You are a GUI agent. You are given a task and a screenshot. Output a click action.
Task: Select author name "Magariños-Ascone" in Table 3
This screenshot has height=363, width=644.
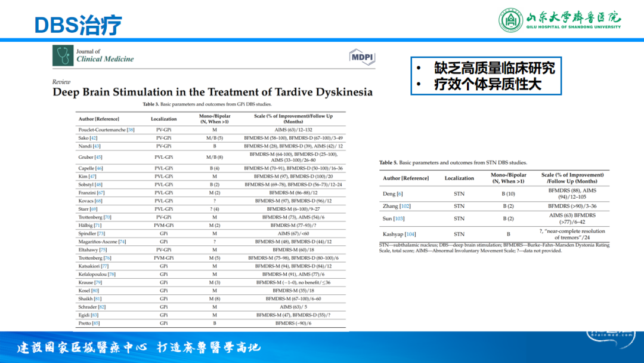(98, 242)
